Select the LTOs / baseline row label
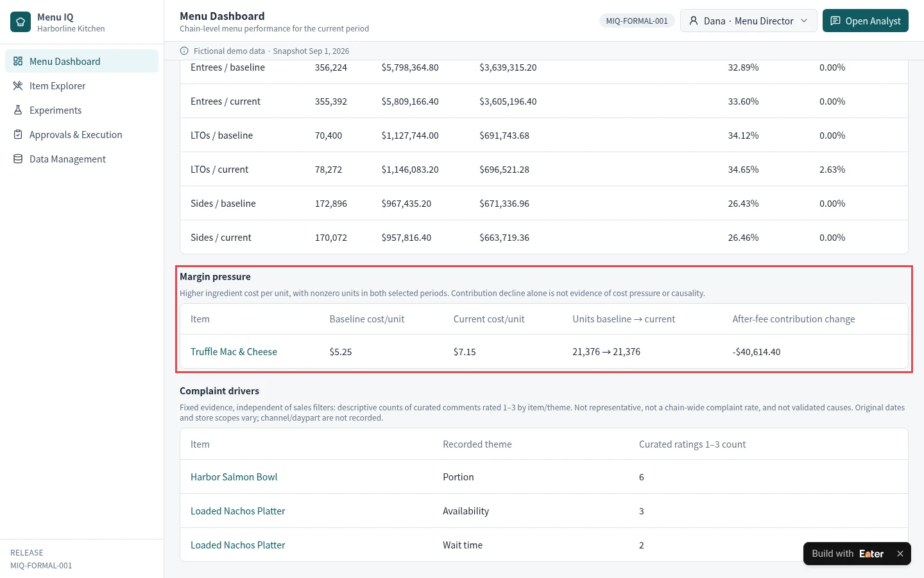This screenshot has height=578, width=924. click(x=221, y=136)
